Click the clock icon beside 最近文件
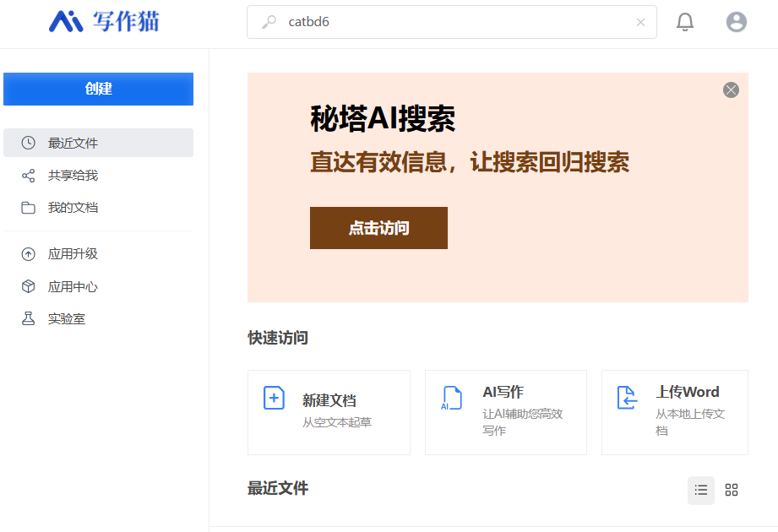 tap(28, 143)
